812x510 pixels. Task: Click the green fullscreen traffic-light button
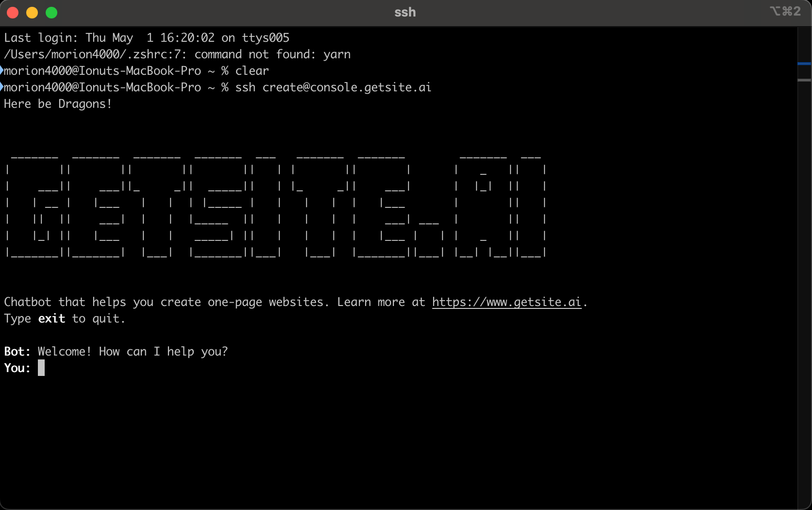pyautogui.click(x=51, y=13)
